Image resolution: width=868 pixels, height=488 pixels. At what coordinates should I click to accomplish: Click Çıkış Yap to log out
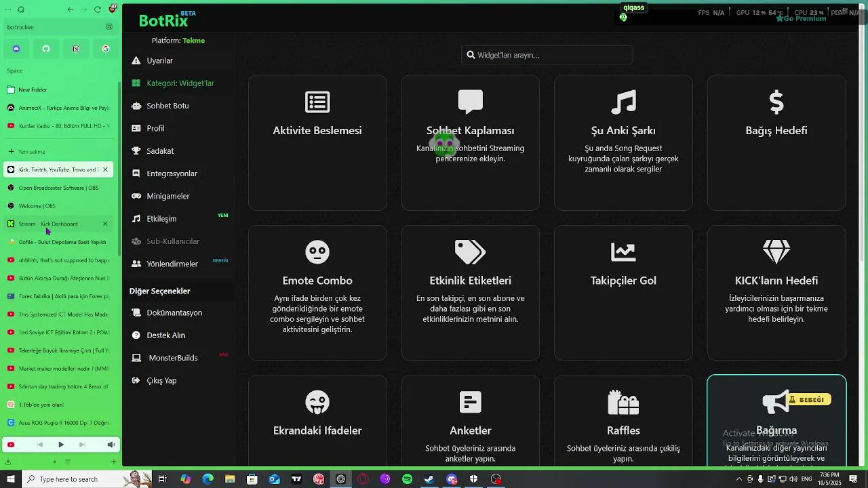(161, 381)
